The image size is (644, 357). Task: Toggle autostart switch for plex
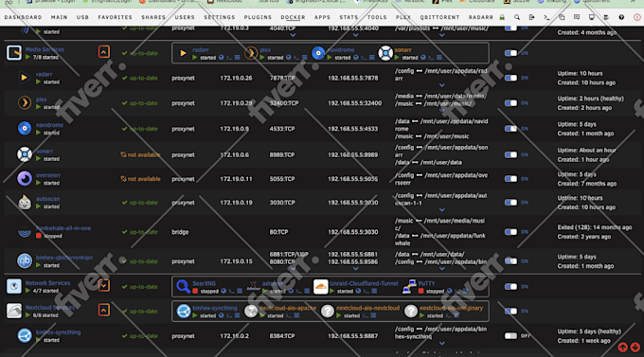click(x=510, y=103)
